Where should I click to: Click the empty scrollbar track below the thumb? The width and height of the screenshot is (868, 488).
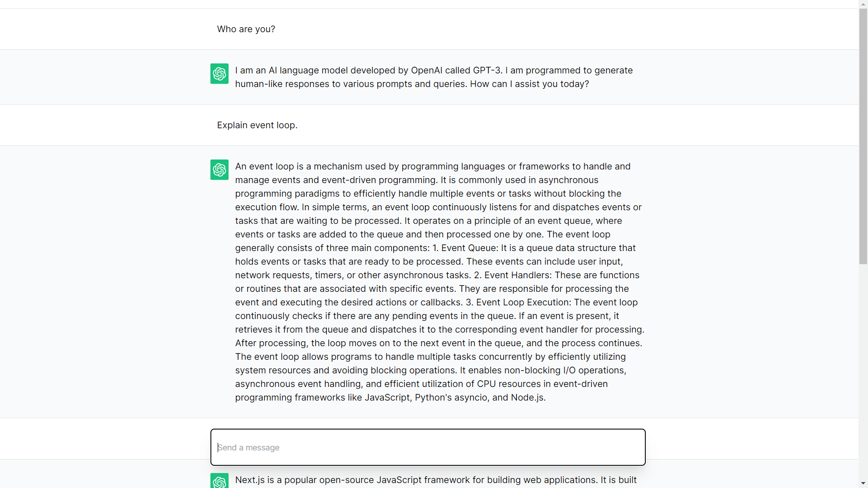(863, 372)
